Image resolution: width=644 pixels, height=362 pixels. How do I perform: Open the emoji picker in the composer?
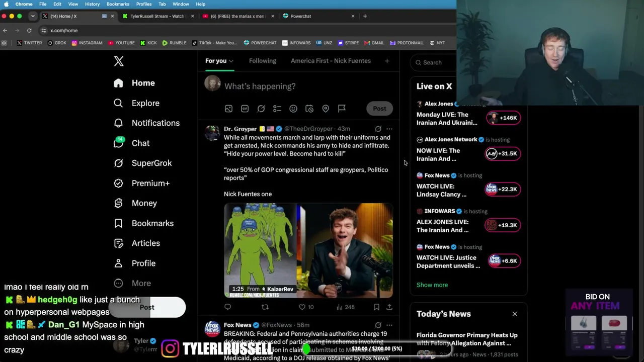293,109
